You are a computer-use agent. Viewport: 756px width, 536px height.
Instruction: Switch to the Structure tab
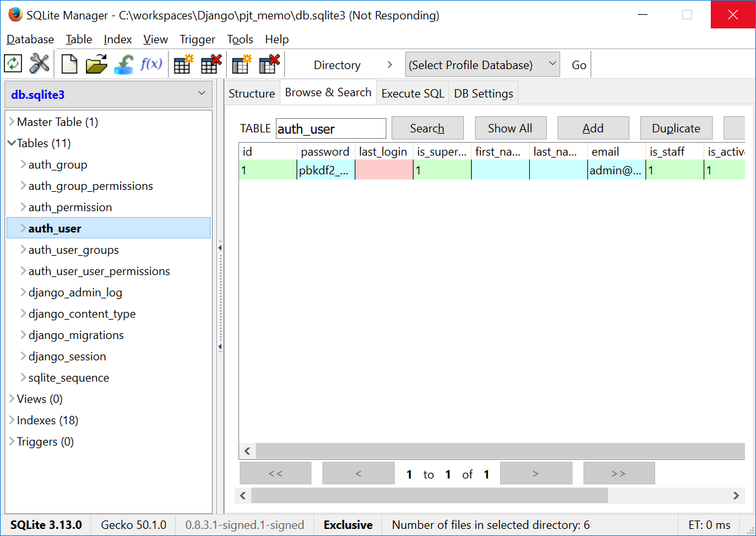click(251, 94)
